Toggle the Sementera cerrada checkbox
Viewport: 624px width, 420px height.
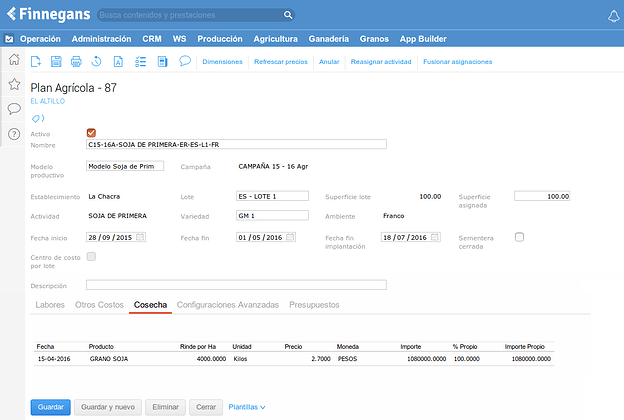(x=519, y=237)
